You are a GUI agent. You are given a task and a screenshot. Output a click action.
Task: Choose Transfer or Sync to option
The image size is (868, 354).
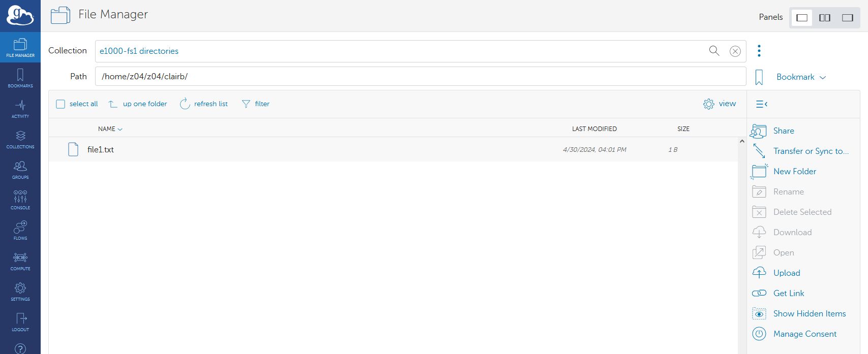811,151
